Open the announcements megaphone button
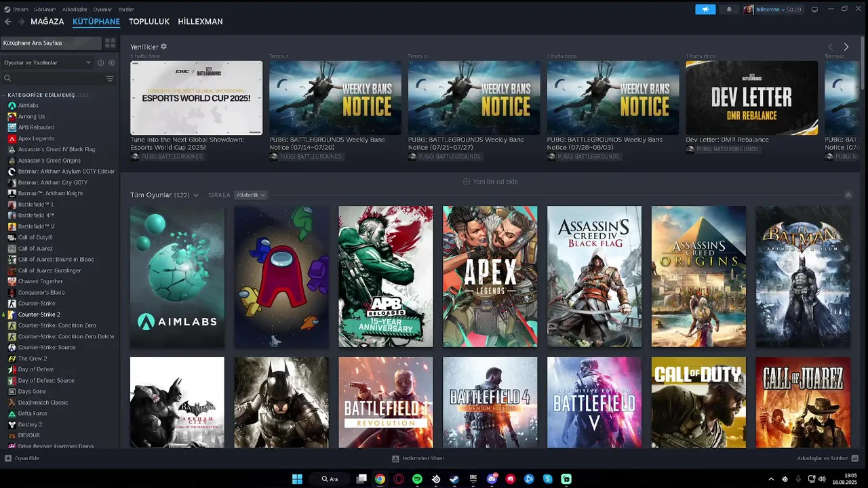Screen dimensions: 868x488 pyautogui.click(x=705, y=9)
